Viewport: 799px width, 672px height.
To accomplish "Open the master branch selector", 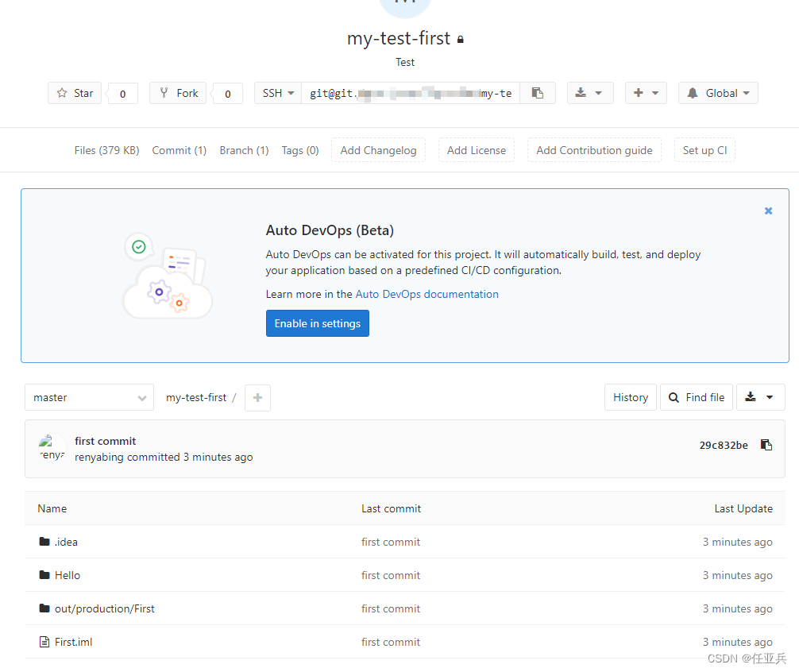I will 89,397.
